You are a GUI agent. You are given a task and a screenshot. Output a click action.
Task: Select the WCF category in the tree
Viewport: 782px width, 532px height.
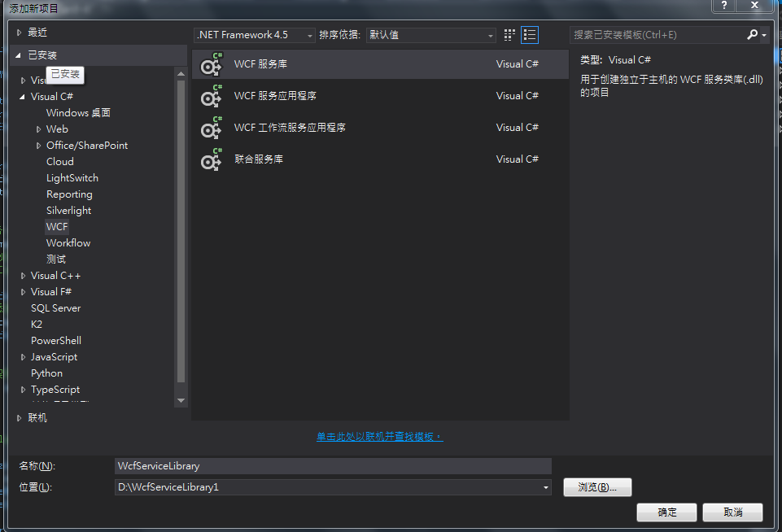click(57, 226)
